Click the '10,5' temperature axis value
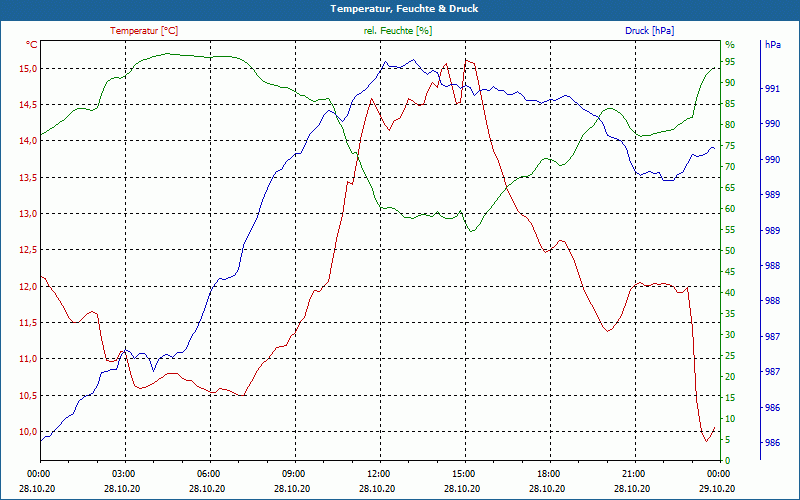The image size is (800, 500). (x=29, y=396)
